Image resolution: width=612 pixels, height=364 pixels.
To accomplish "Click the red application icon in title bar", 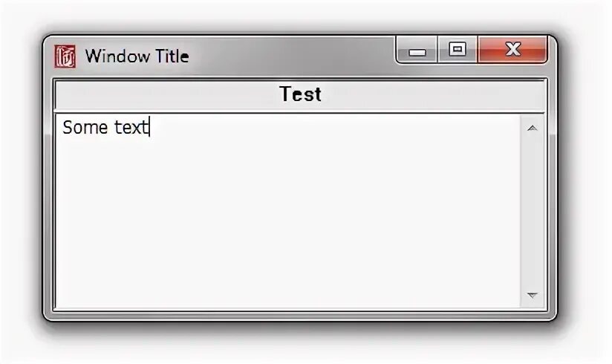I will (65, 56).
